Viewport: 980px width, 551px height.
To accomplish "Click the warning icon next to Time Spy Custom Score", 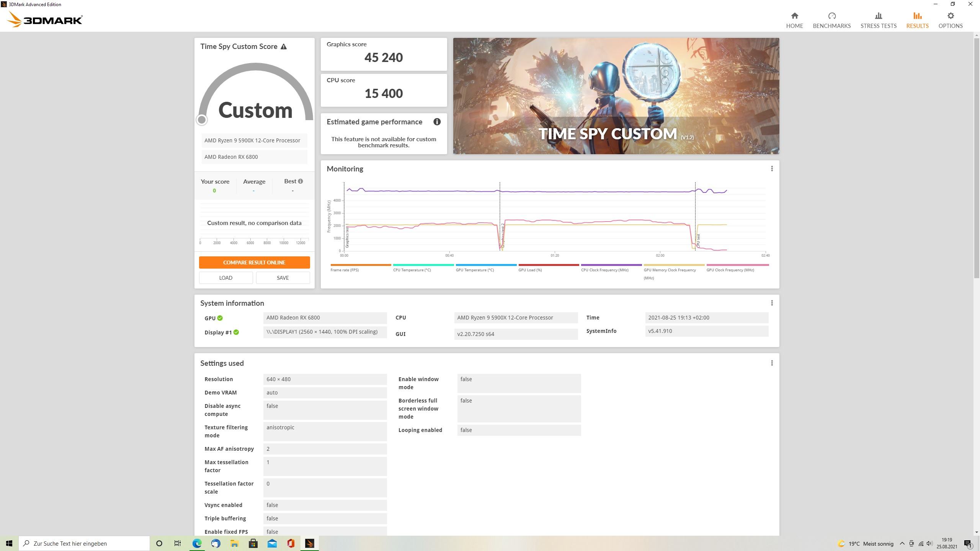I will [284, 47].
